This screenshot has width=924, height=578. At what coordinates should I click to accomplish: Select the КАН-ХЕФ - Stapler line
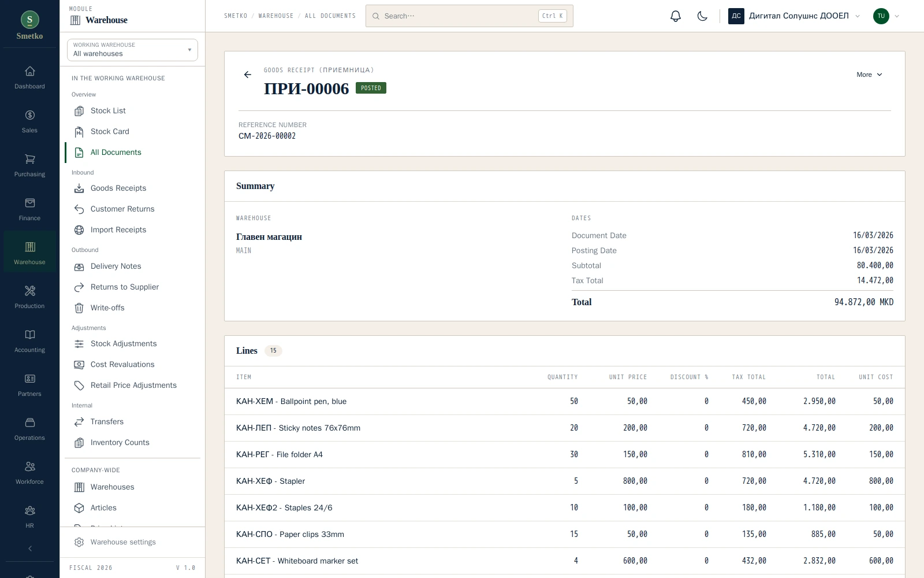564,481
